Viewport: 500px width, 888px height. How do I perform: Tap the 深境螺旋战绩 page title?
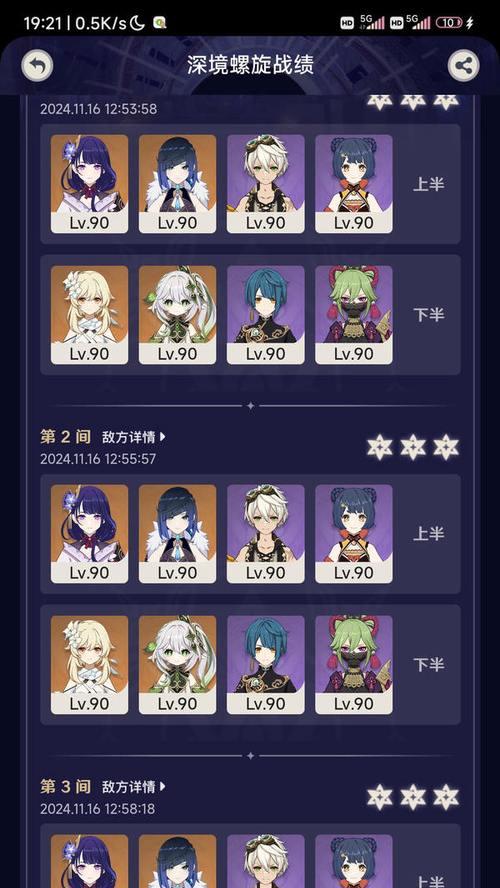coord(250,66)
